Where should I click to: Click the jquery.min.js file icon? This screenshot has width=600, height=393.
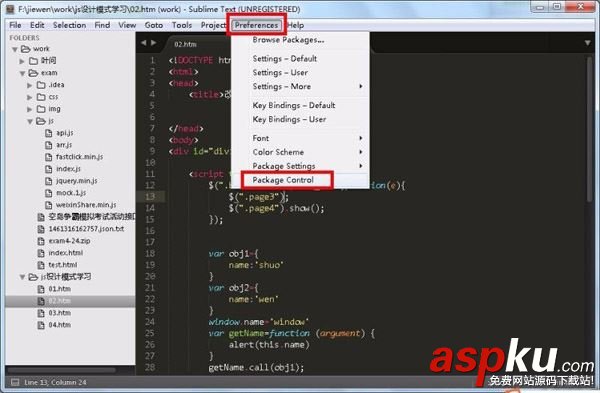point(49,181)
